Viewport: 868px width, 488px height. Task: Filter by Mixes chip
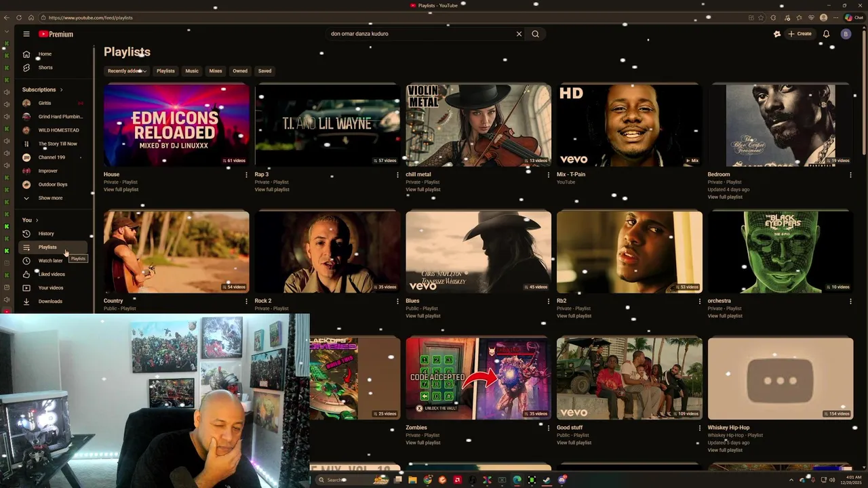pos(216,71)
